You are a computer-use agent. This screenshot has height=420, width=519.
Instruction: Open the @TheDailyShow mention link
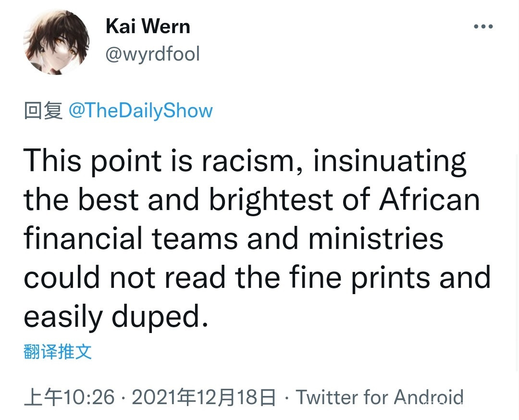tap(141, 111)
